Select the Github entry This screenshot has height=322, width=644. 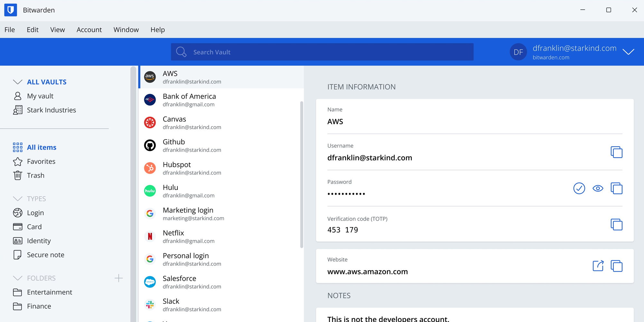(x=221, y=146)
